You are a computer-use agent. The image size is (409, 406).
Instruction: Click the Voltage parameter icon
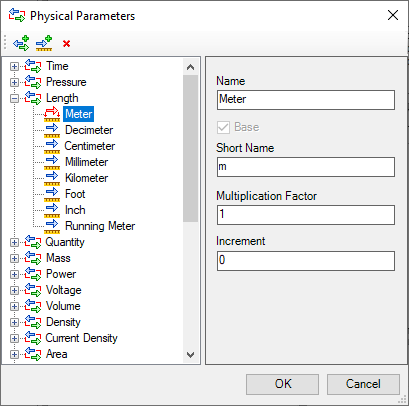[33, 290]
